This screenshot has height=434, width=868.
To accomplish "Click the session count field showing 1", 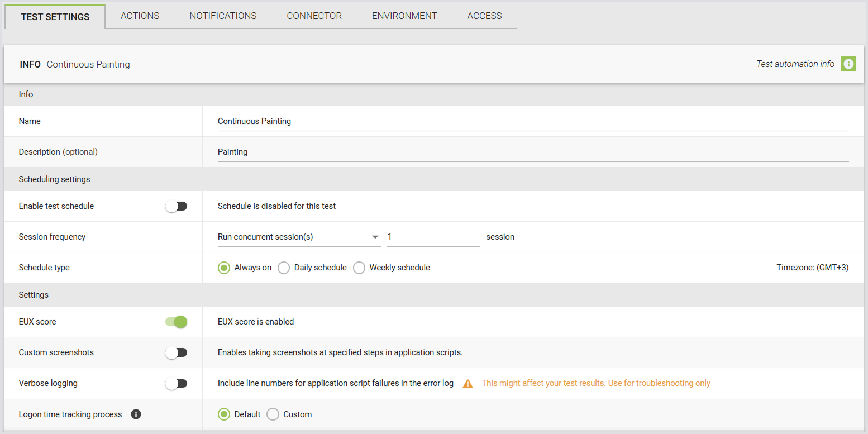I will click(x=433, y=237).
